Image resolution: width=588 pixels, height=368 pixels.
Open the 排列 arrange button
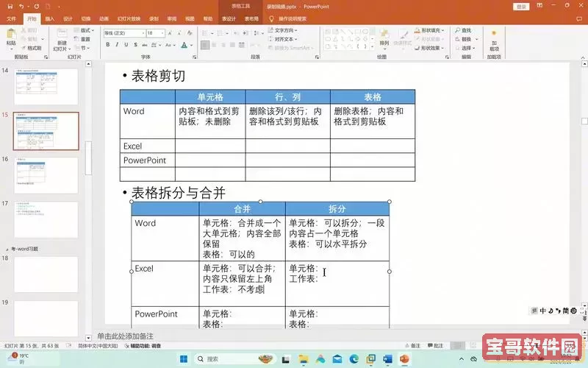coord(384,38)
